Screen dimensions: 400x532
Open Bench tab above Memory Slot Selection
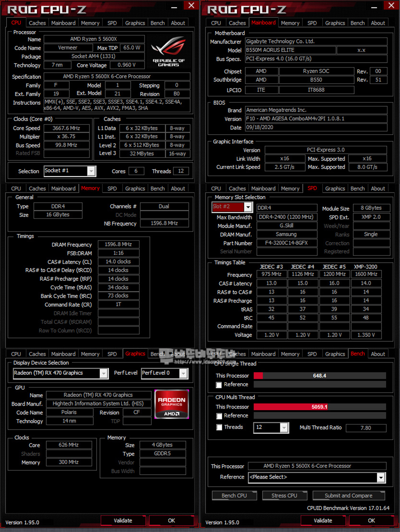(x=358, y=188)
